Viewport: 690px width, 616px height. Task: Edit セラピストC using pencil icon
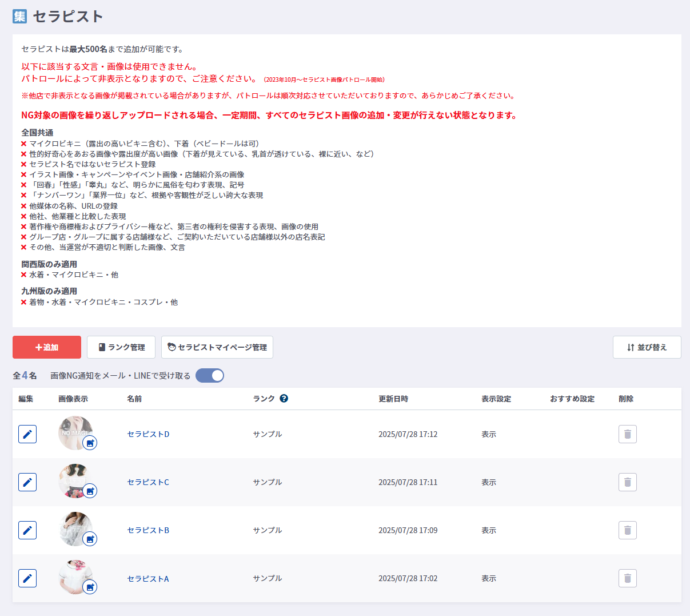click(x=27, y=482)
